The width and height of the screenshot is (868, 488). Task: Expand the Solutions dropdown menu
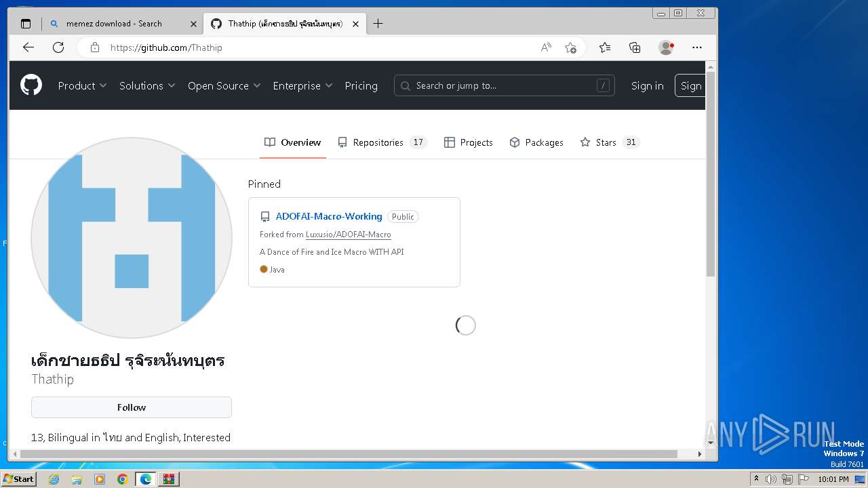pos(147,85)
